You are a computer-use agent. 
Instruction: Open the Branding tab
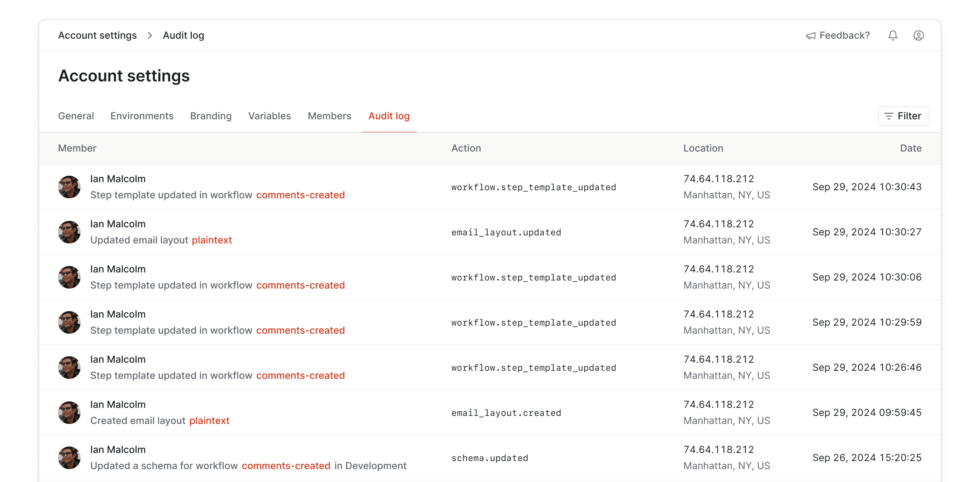pos(211,116)
